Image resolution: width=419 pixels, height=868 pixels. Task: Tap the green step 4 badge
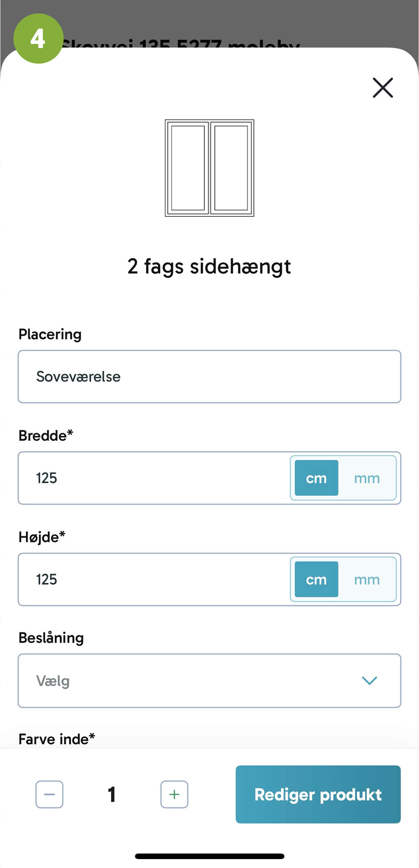click(38, 38)
